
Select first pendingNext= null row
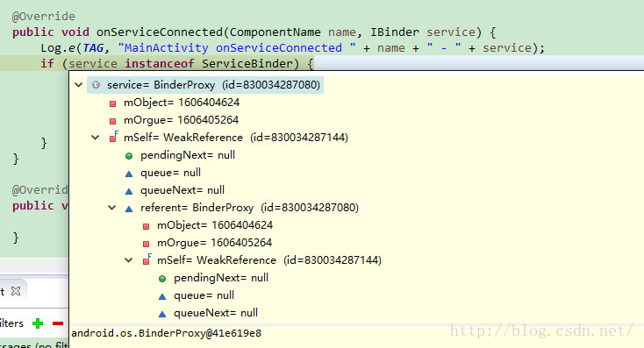point(188,155)
